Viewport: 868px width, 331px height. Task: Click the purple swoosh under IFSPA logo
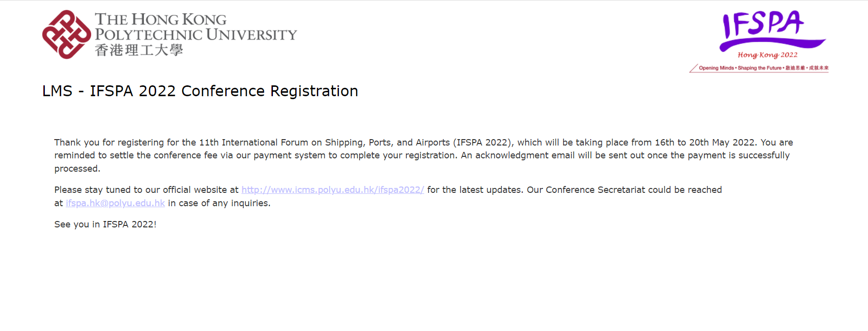pyautogui.click(x=772, y=44)
